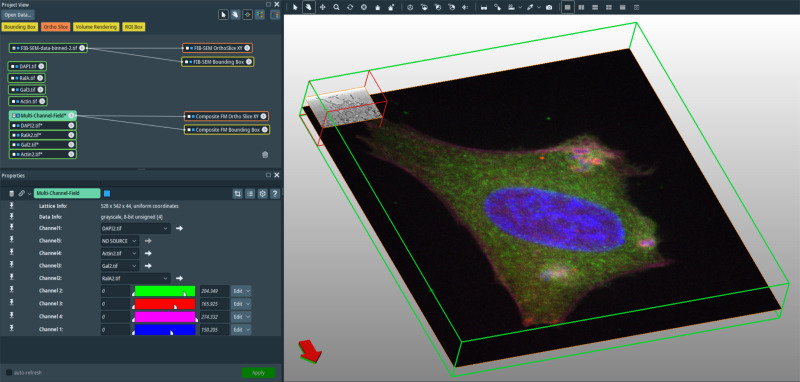Click the Project View hand pan icon
This screenshot has height=382, width=800.
pos(235,15)
